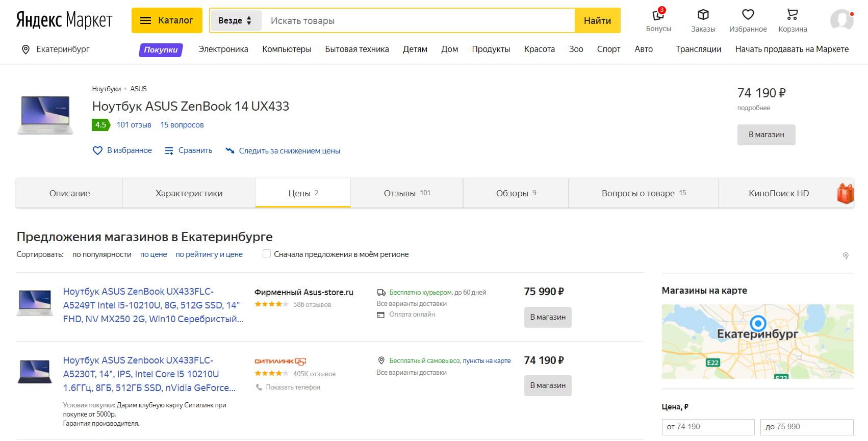Image resolution: width=868 pixels, height=441 pixels.
Task: Expand 'Все варианты доставки' for Asus-store offer
Action: [x=412, y=303]
